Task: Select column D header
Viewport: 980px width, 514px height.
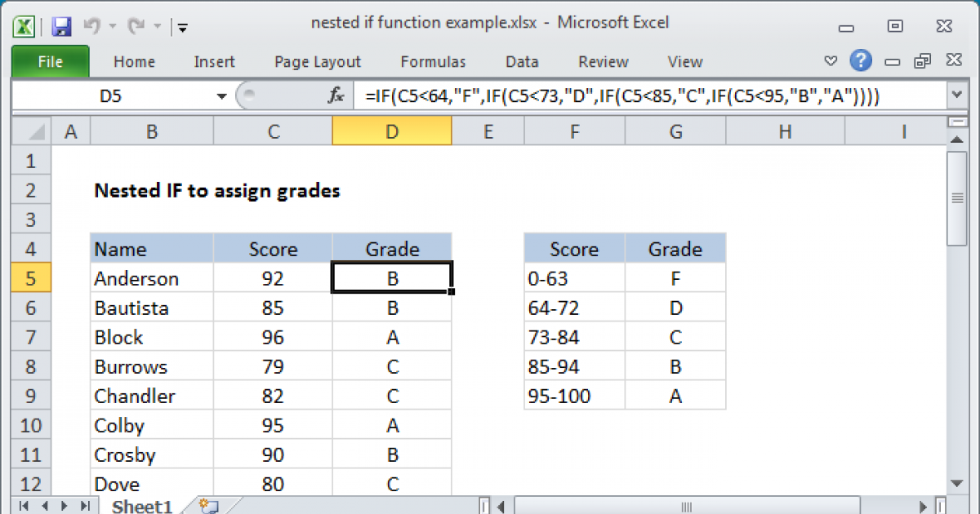Action: (392, 131)
